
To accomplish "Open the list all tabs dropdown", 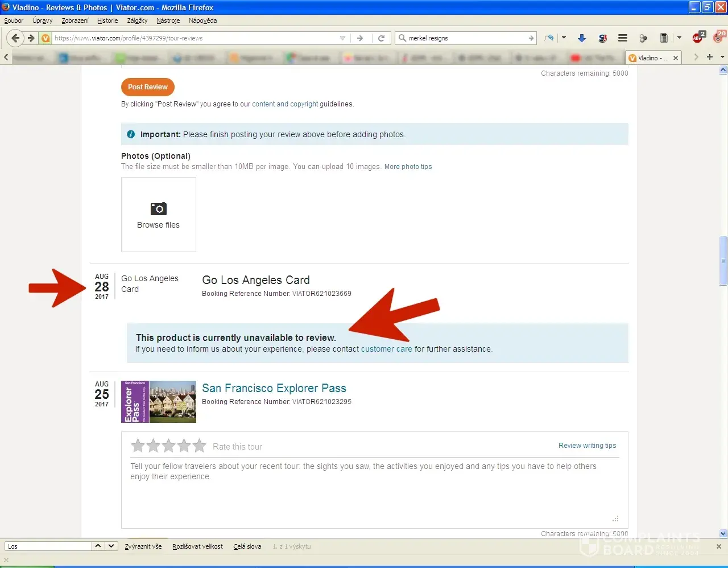I will (x=722, y=57).
